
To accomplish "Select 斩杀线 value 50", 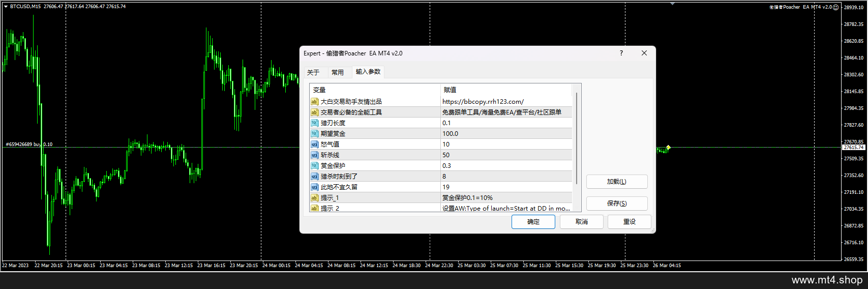I will 446,155.
